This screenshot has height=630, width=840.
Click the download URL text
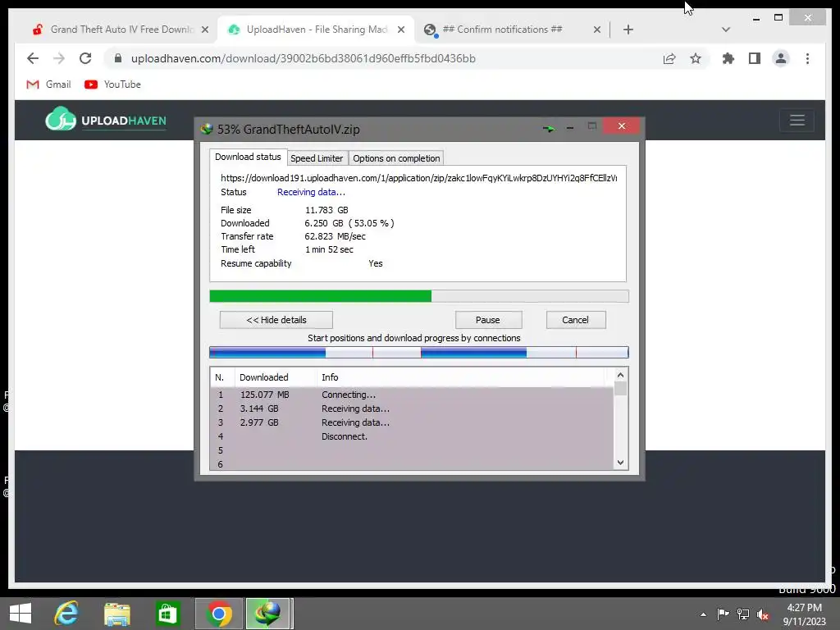point(418,178)
